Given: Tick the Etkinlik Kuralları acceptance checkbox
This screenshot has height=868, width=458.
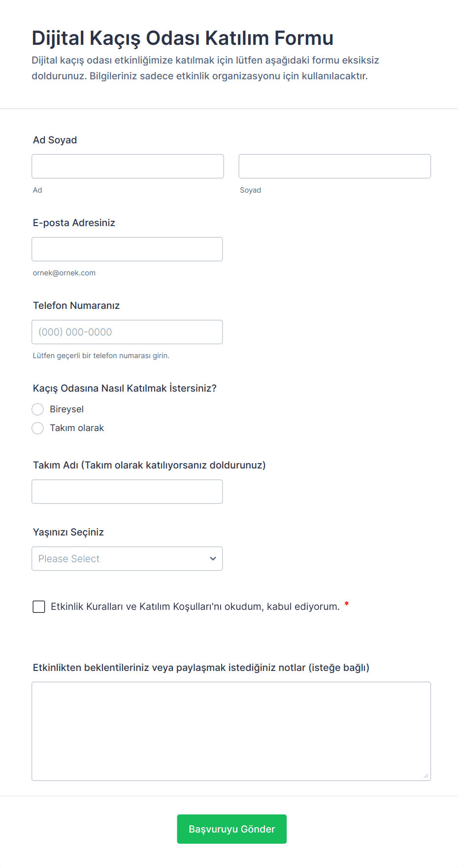Looking at the screenshot, I should tap(39, 607).
